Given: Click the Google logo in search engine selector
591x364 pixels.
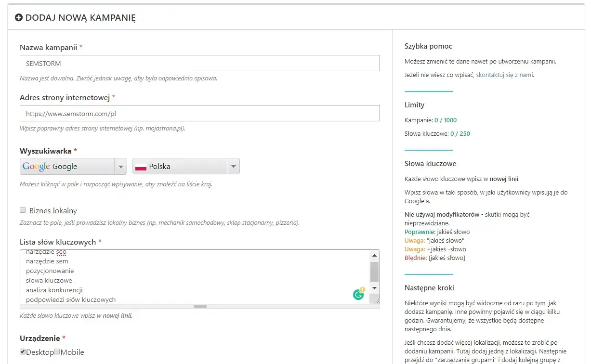Looking at the screenshot, I should tap(36, 167).
